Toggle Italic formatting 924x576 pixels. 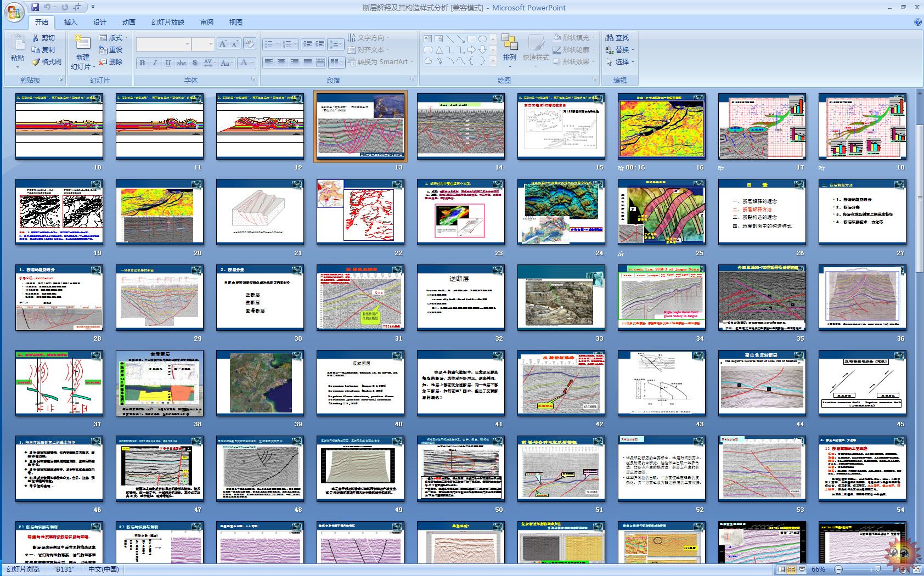[x=155, y=63]
